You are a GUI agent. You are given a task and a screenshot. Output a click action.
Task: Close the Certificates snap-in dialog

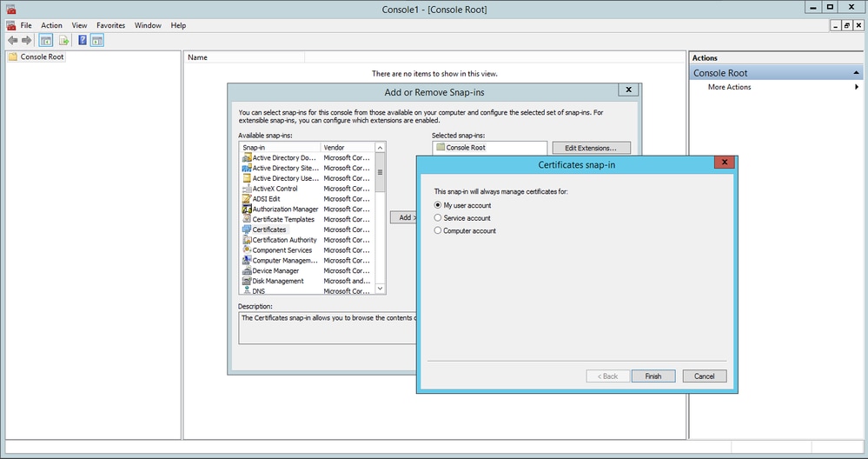[x=724, y=162]
